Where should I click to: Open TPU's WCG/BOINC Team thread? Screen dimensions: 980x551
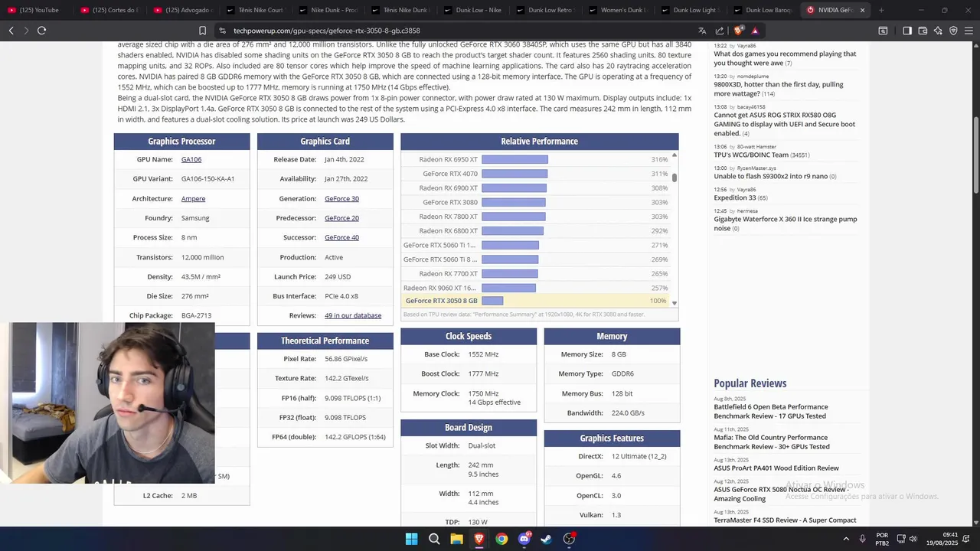(751, 155)
